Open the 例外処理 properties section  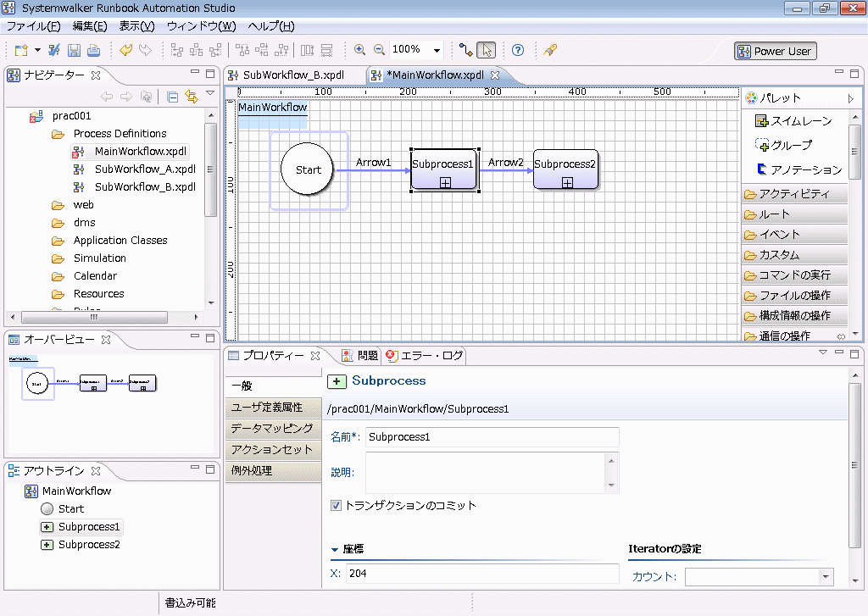(x=274, y=470)
